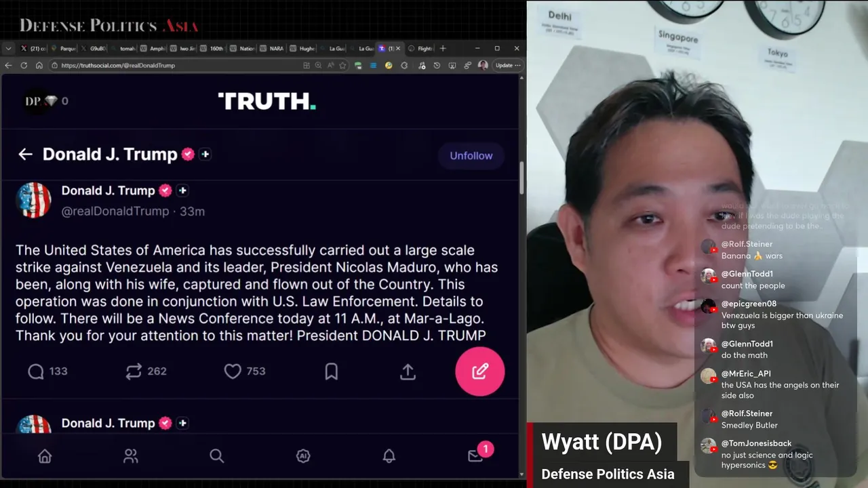Open Messages with the unread badge
Viewport: 868px width, 488px height.
click(476, 455)
